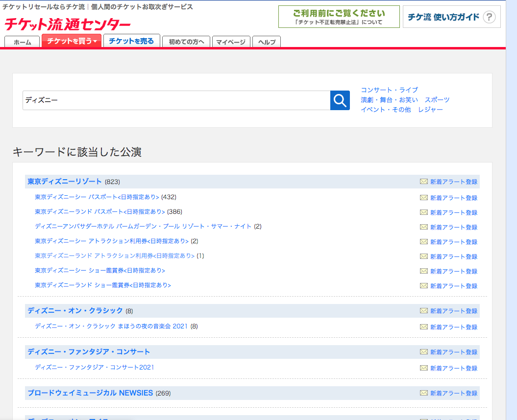517x420 pixels.
Task: Open the イベント・その他 category link
Action: [x=386, y=109]
